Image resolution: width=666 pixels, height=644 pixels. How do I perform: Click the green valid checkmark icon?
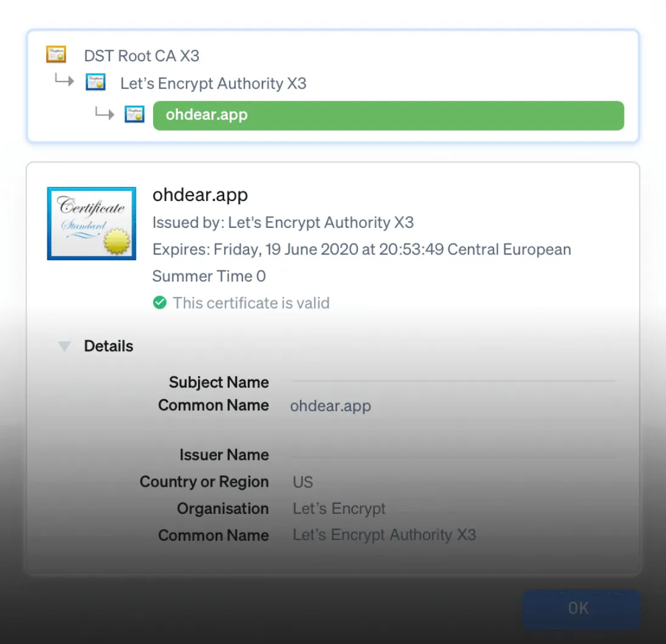160,303
